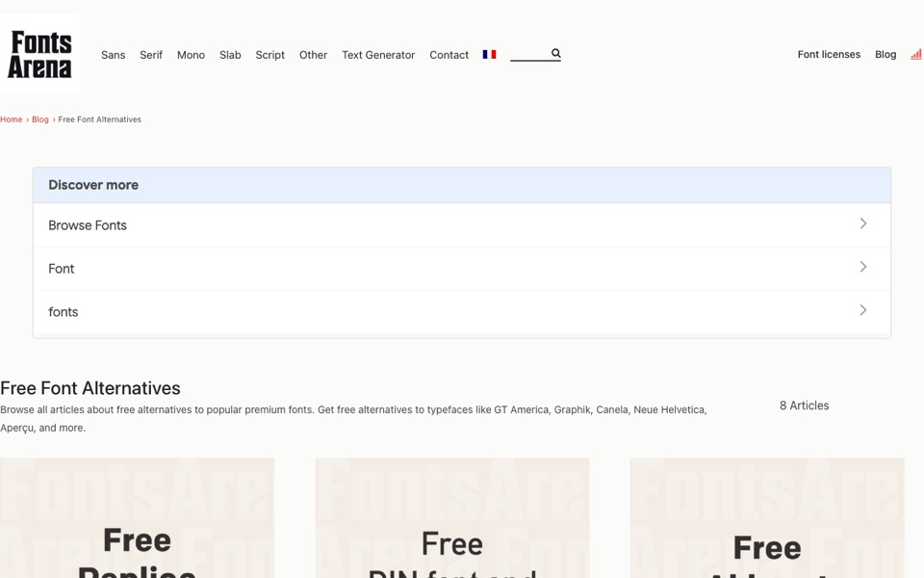Open the third Free article thumbnail
Image resolution: width=924 pixels, height=578 pixels.
[767, 518]
